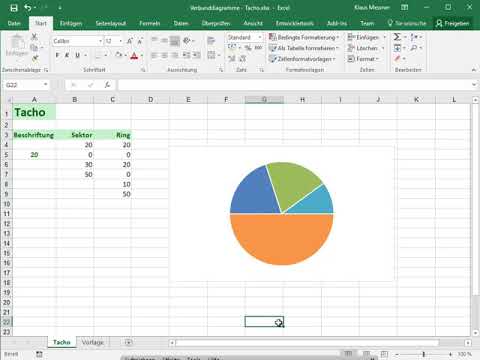Image resolution: width=480 pixels, height=360 pixels.
Task: Apply the percent number style
Action: [248, 48]
